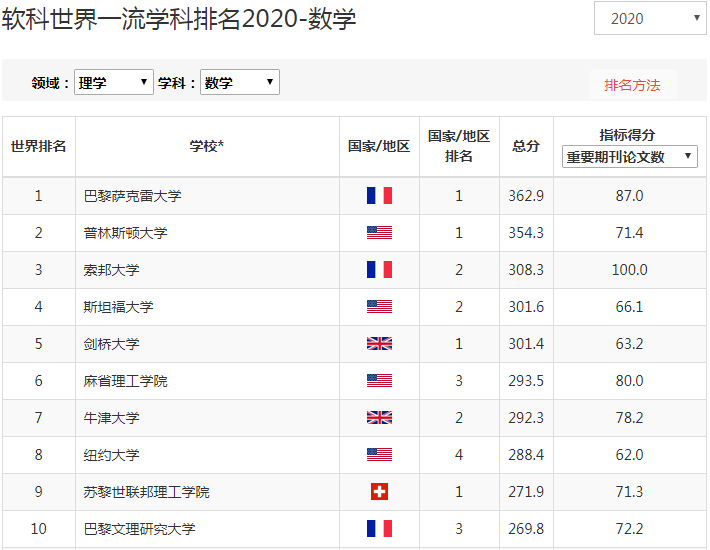Click the indicator score 87.0

click(629, 196)
